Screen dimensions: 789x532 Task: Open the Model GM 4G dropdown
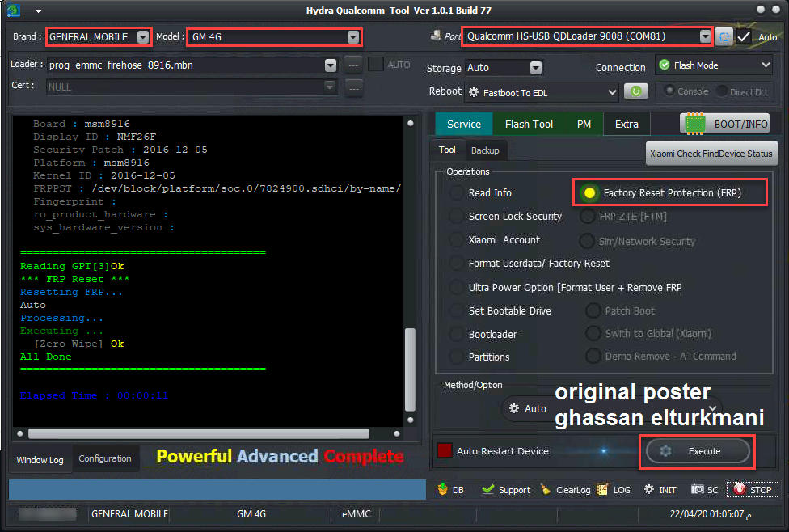coord(352,37)
